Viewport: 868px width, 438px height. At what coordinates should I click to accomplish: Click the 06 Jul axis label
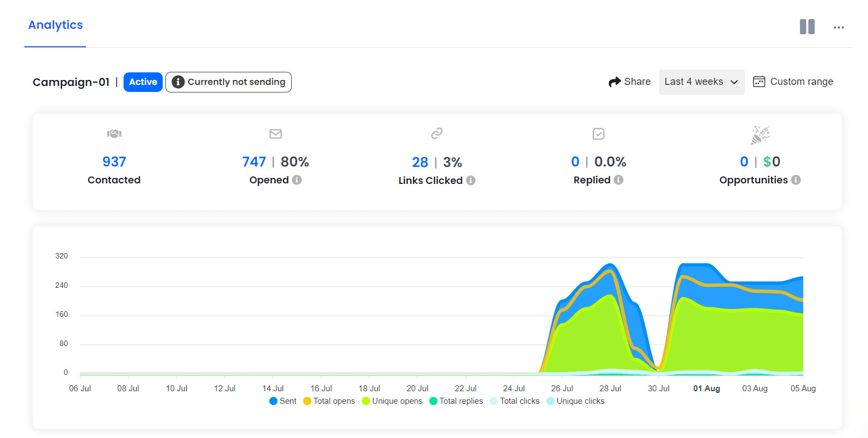(x=80, y=388)
